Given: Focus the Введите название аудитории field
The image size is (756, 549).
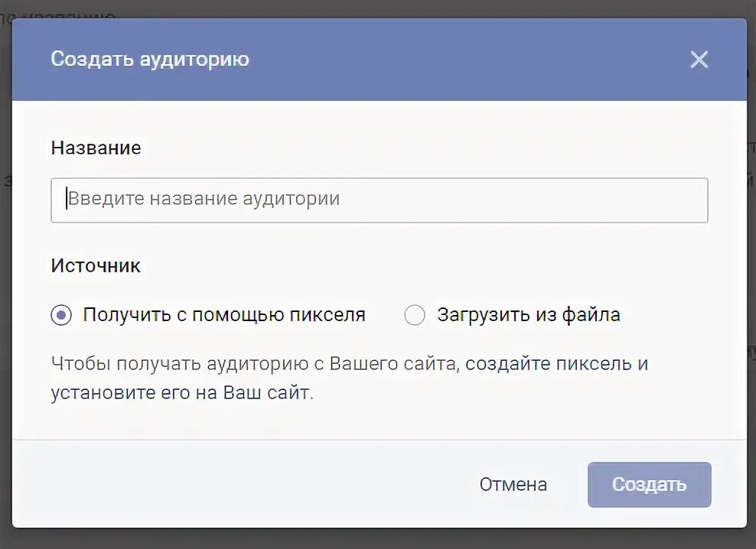Looking at the screenshot, I should [380, 200].
